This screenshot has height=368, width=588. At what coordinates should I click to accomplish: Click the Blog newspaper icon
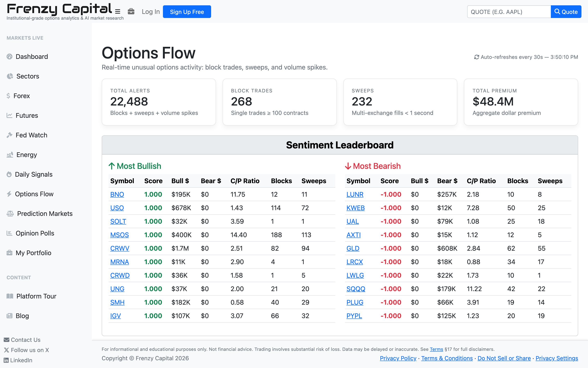pos(9,316)
